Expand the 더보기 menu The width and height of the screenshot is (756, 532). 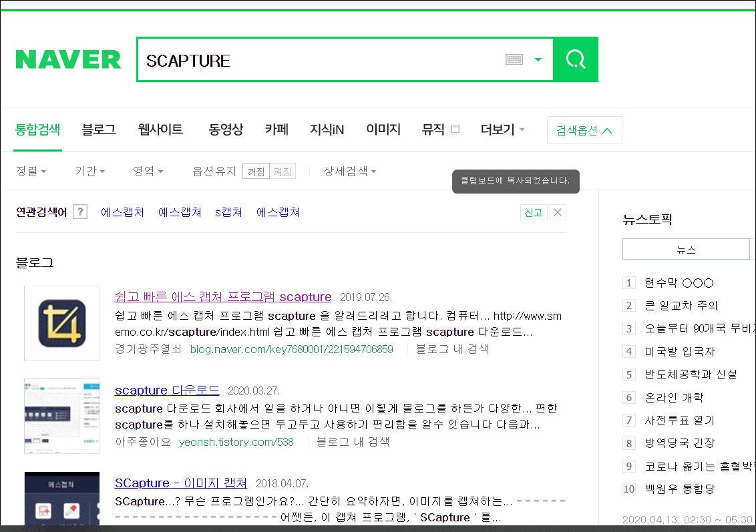502,129
